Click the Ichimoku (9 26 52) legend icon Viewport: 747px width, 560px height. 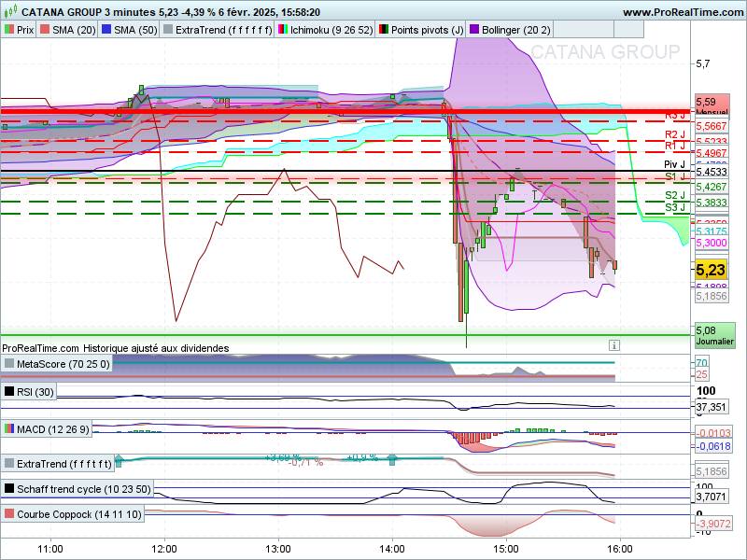click(284, 30)
